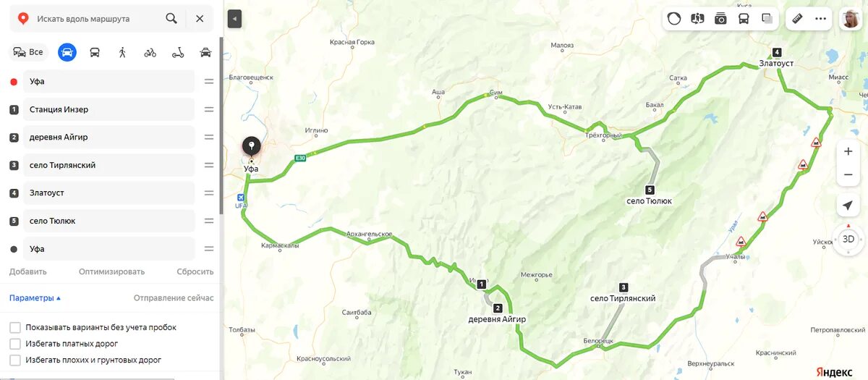Click the Оптимизировать link

pyautogui.click(x=111, y=271)
